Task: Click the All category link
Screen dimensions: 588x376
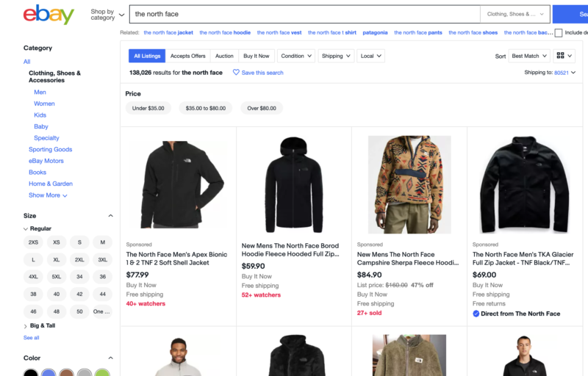Action: 27,62
